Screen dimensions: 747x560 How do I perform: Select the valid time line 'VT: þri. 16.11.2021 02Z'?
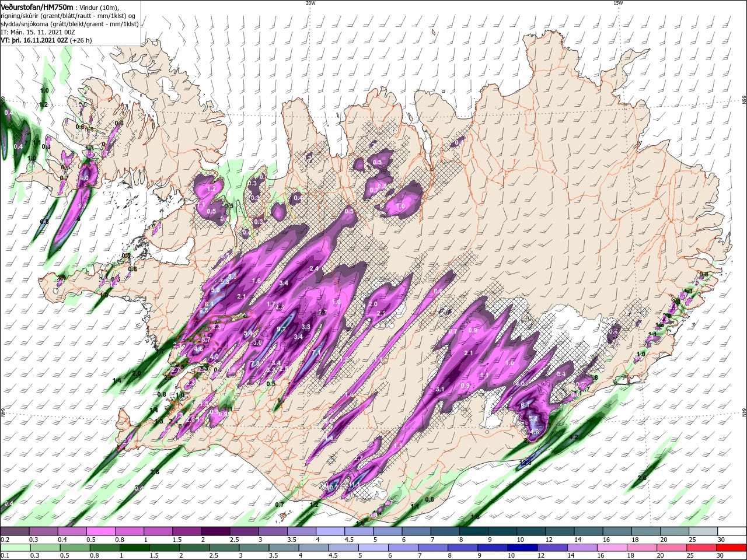click(35, 40)
